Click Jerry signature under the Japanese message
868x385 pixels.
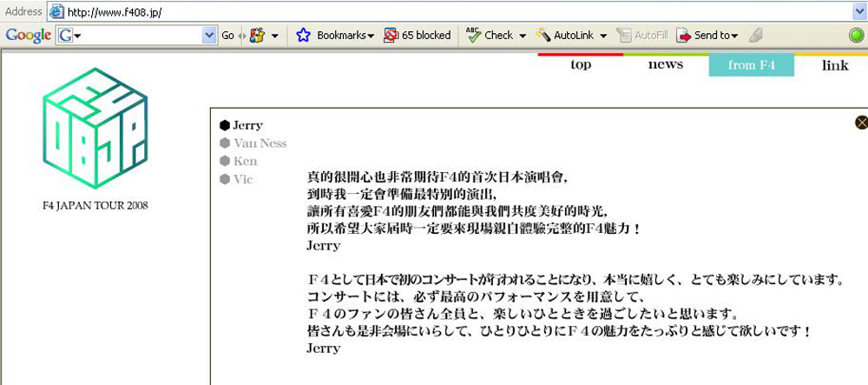pyautogui.click(x=323, y=348)
